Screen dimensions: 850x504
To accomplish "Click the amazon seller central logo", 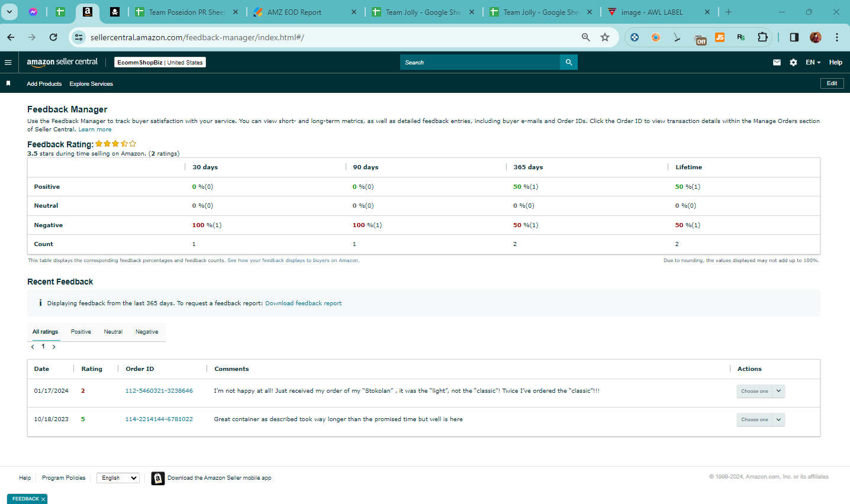I will pos(62,62).
